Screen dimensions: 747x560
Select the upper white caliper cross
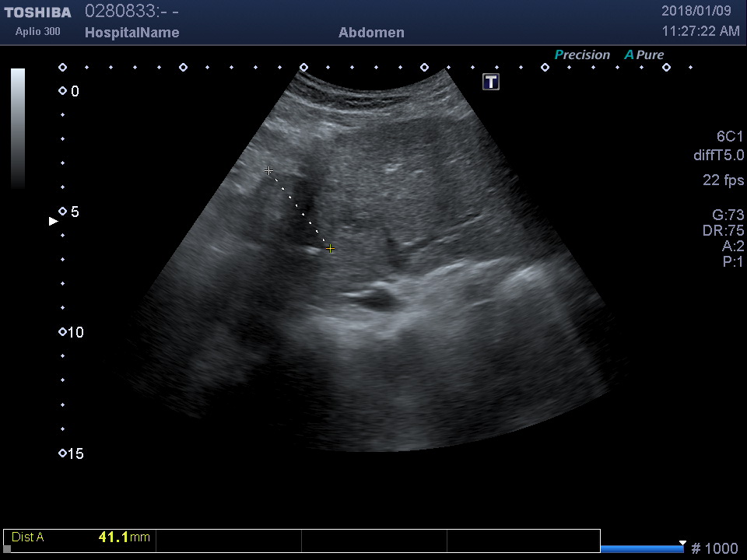[268, 170]
